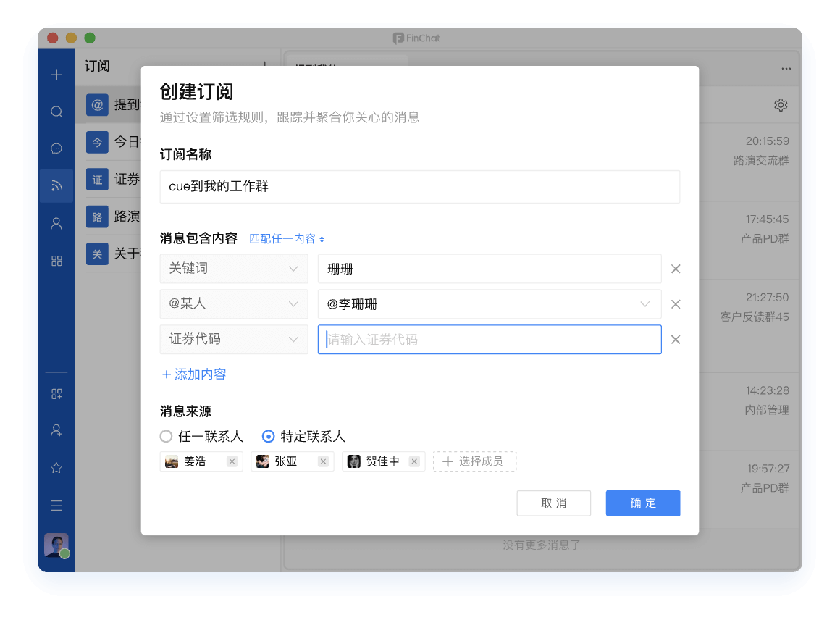Open the settings gear icon

pyautogui.click(x=780, y=105)
